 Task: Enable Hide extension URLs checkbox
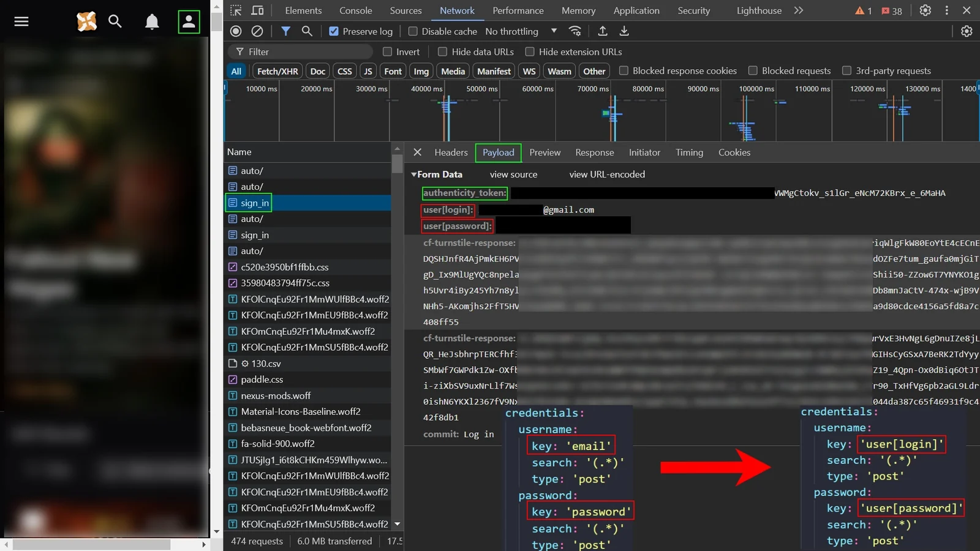530,52
